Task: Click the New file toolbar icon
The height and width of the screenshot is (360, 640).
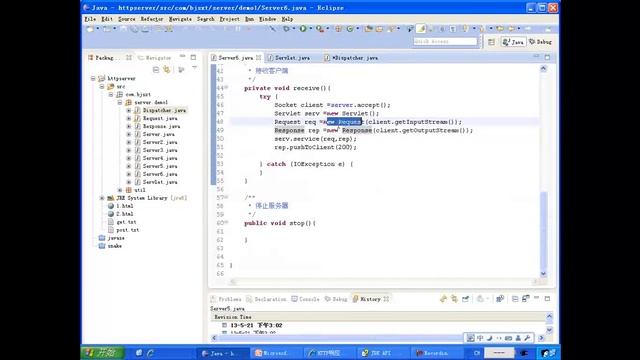Action: (90, 29)
